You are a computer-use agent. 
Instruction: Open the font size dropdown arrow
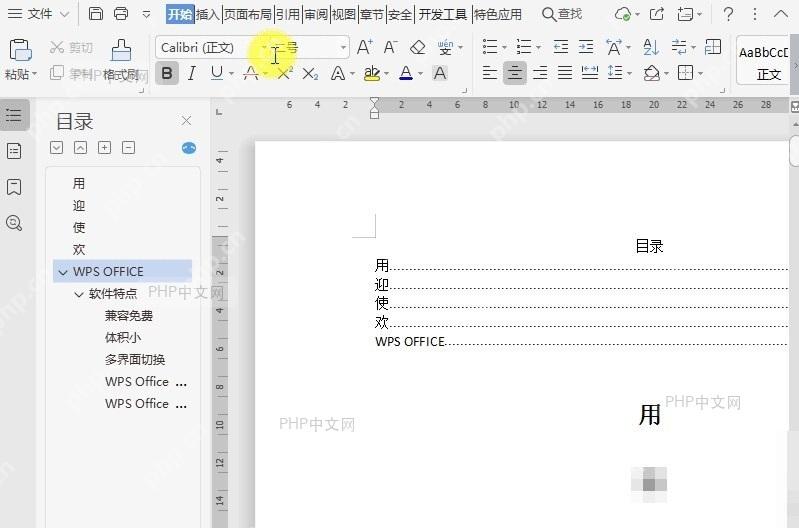pyautogui.click(x=343, y=48)
